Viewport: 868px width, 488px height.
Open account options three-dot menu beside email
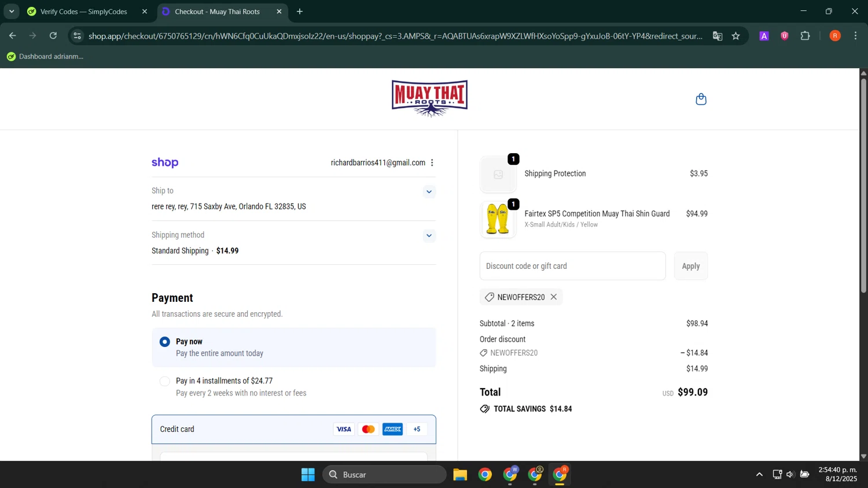(432, 162)
